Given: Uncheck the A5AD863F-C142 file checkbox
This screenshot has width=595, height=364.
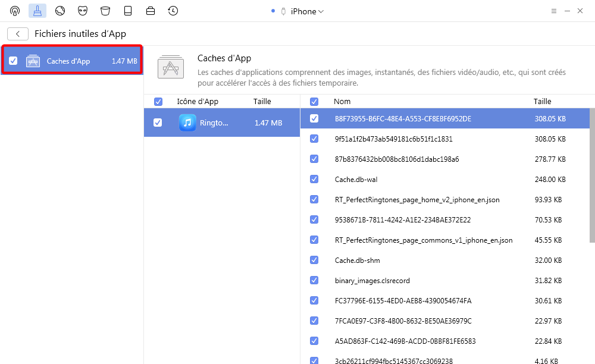Looking at the screenshot, I should pos(314,341).
